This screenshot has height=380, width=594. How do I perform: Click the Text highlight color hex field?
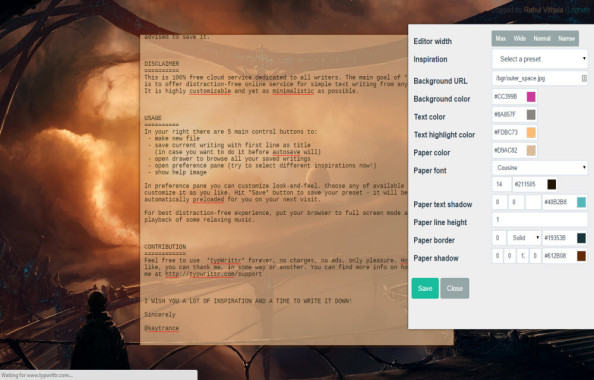pos(509,132)
